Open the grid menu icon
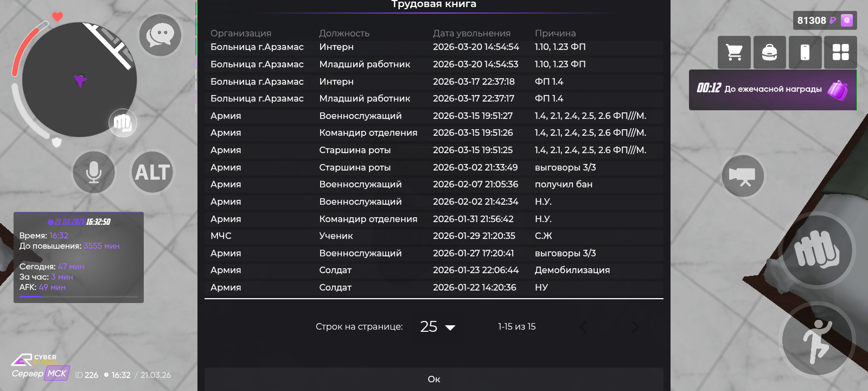 click(840, 52)
